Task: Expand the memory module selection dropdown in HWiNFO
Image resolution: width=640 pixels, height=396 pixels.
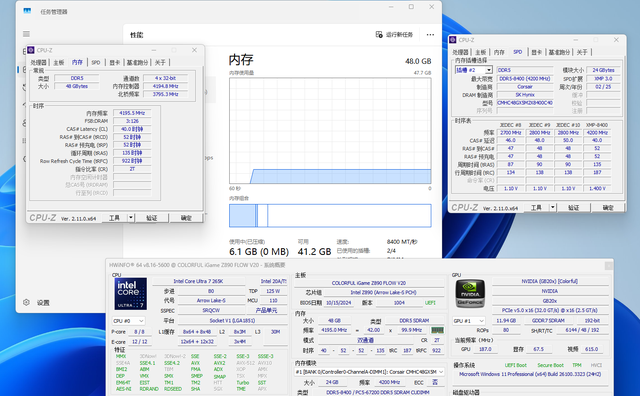Action: coord(369,372)
